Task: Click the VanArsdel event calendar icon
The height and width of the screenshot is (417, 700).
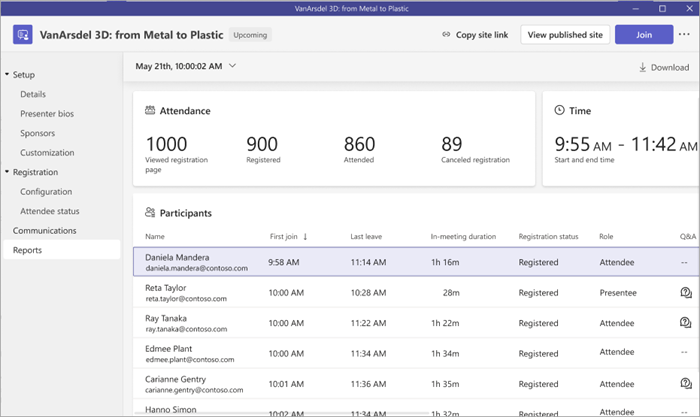Action: coord(23,35)
